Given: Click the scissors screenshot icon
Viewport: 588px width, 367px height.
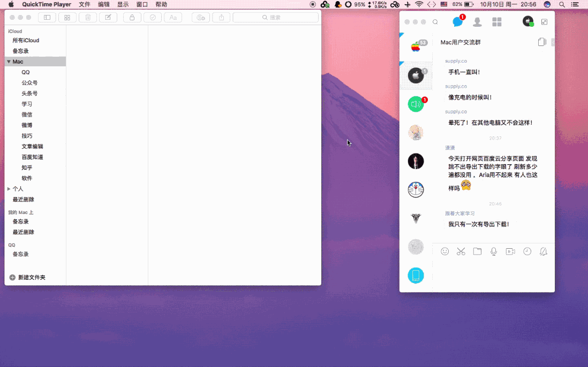Looking at the screenshot, I should (461, 251).
